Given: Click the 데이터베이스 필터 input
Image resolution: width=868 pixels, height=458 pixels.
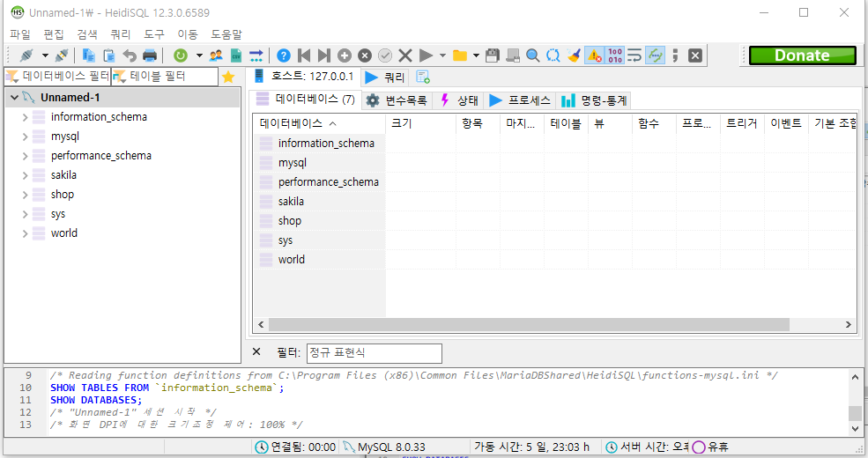Looking at the screenshot, I should (57, 77).
